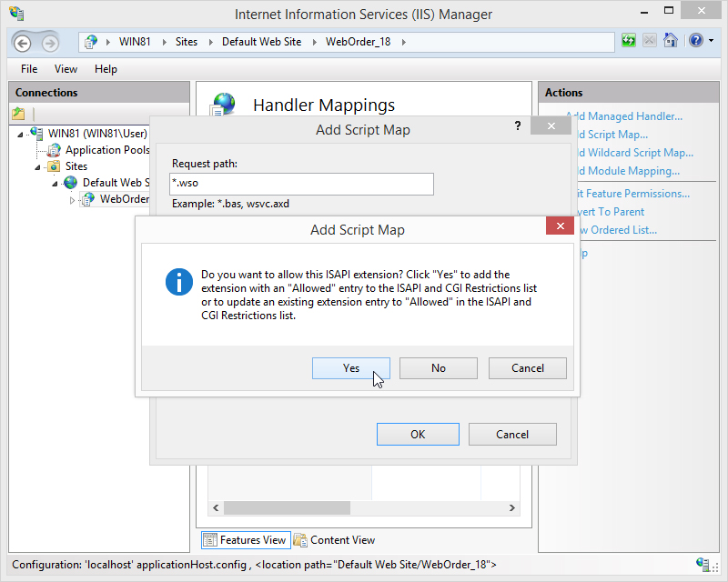This screenshot has width=728, height=582.
Task: Collapse the Sites tree node
Action: pos(37,167)
